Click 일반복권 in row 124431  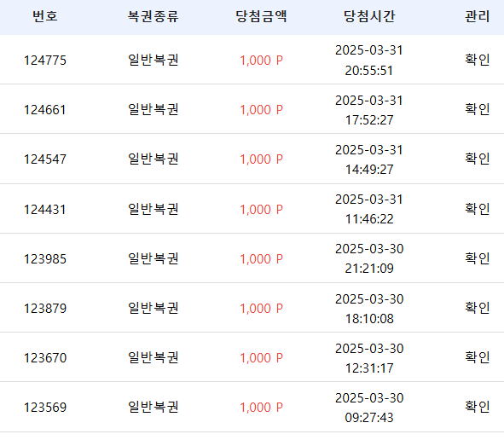(153, 209)
